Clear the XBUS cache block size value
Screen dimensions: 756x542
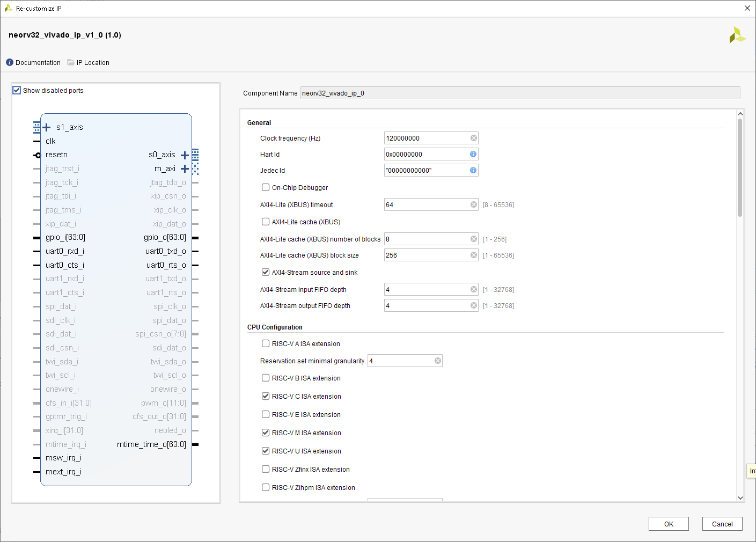474,255
